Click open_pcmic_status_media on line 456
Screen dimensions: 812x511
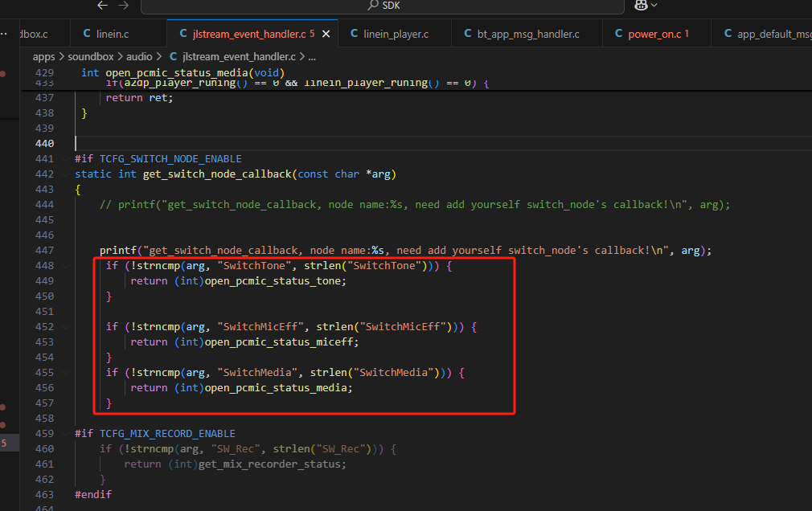276,388
